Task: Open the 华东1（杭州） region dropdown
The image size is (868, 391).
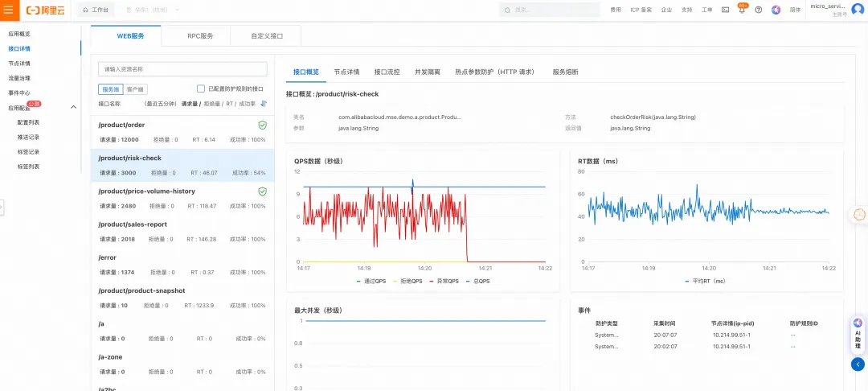Action: 153,10
